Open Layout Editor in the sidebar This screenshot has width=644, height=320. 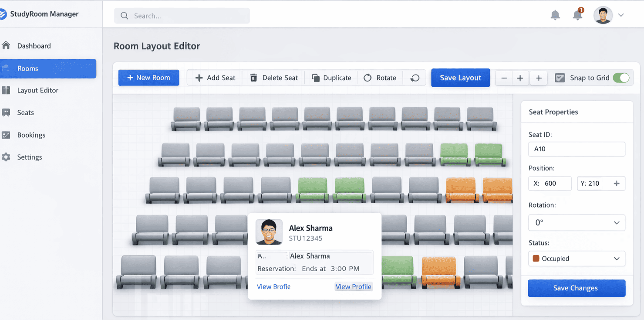(37, 90)
